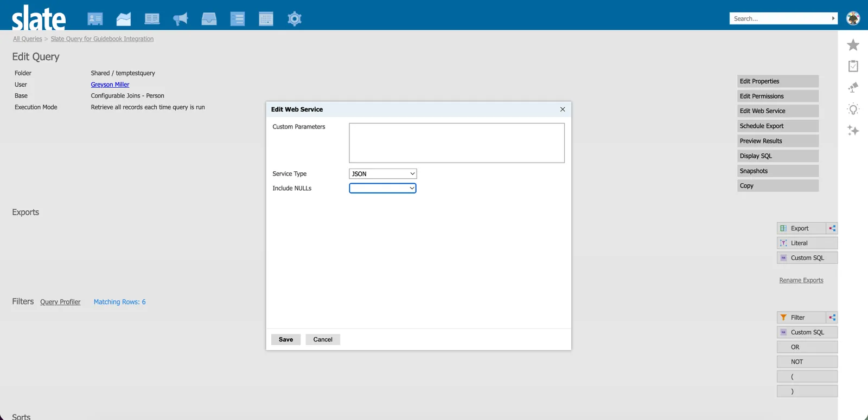
Task: Open the Records person-card icon in the top bar
Action: click(95, 19)
